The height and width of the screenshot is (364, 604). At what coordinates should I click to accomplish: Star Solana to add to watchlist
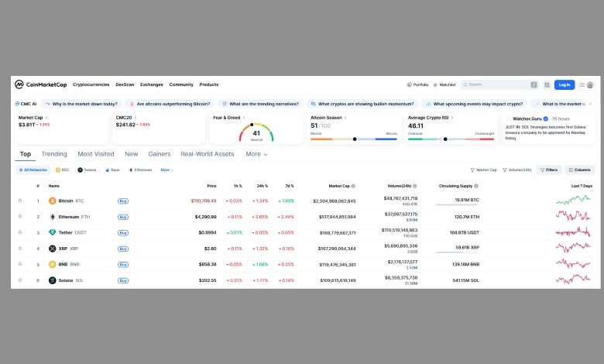(20, 280)
